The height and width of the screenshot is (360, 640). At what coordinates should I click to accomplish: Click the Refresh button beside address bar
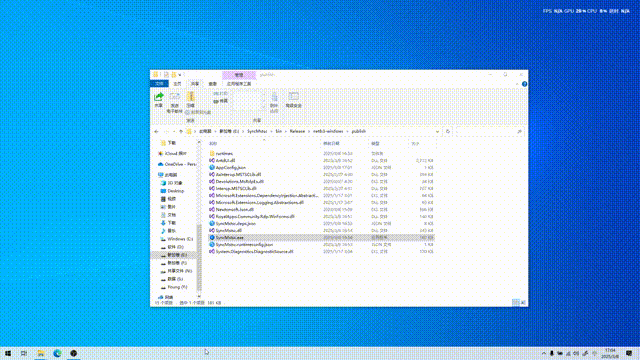click(x=448, y=131)
